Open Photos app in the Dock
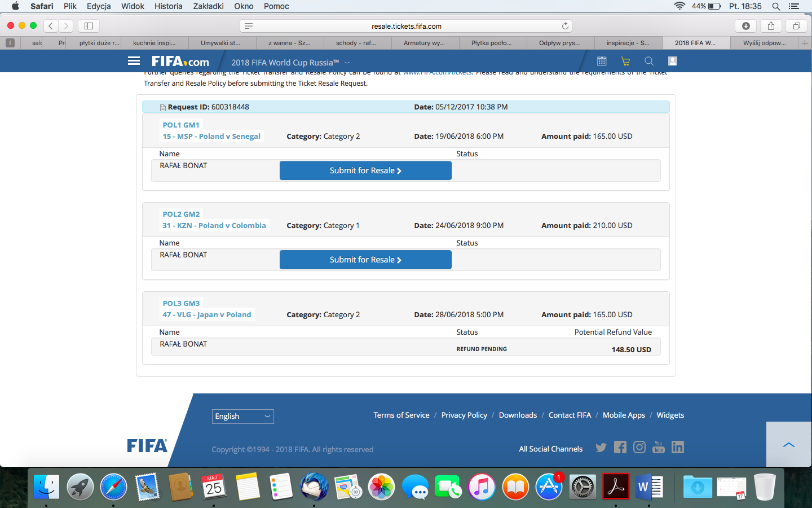Screen dimensions: 812x508 [x=381, y=487]
